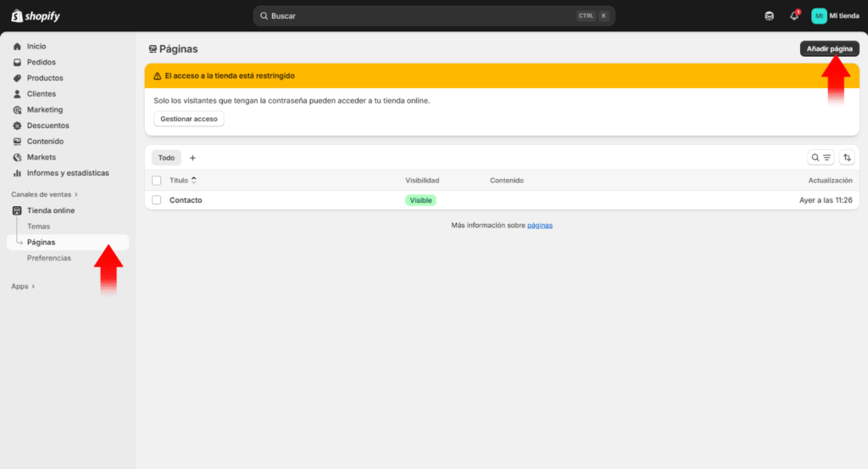Open Descuentos in the sidebar
Screen dimensions: 868x469
[x=48, y=126]
